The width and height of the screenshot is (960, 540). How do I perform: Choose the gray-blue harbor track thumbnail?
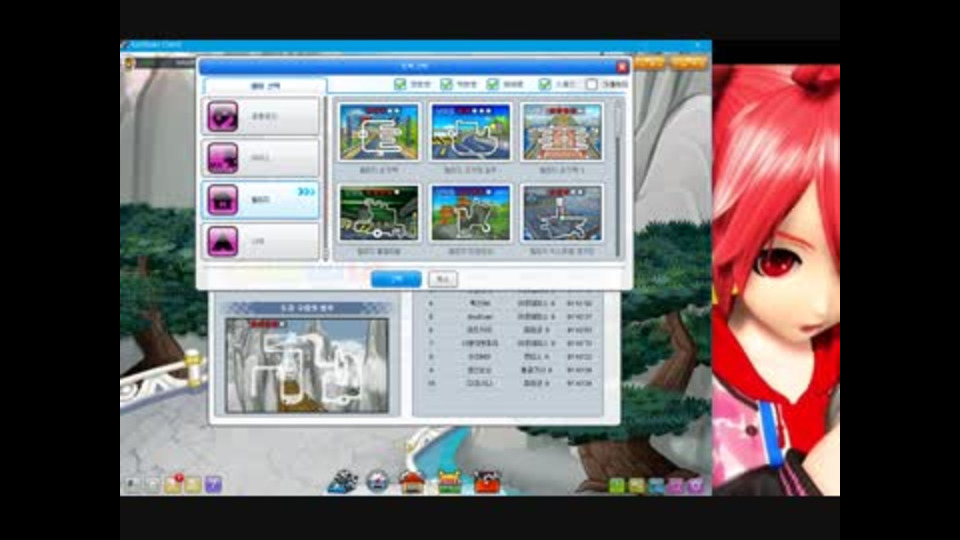tap(561, 213)
